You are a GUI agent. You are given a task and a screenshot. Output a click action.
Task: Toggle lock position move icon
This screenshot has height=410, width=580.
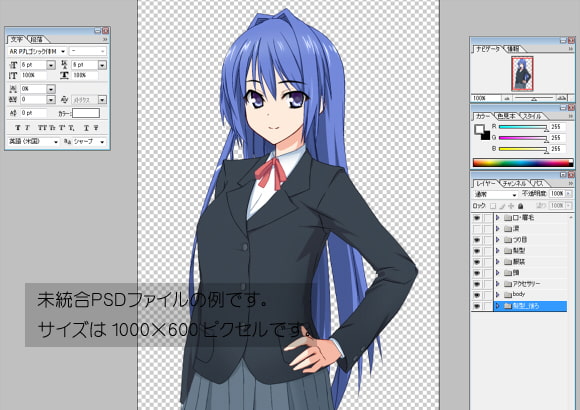point(511,205)
